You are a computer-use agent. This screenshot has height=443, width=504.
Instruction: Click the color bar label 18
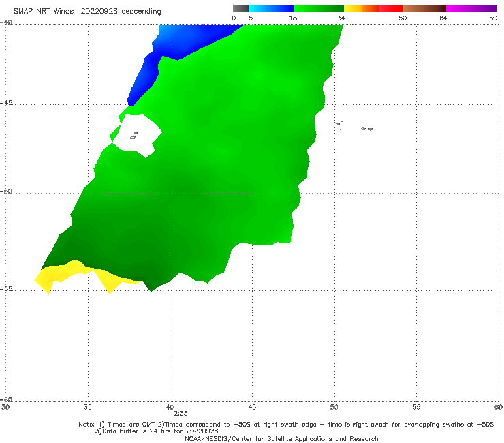pos(293,18)
